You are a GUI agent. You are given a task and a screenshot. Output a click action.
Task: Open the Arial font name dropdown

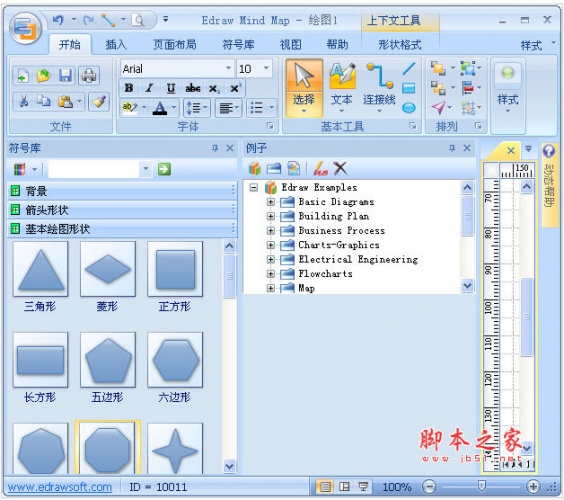point(228,68)
